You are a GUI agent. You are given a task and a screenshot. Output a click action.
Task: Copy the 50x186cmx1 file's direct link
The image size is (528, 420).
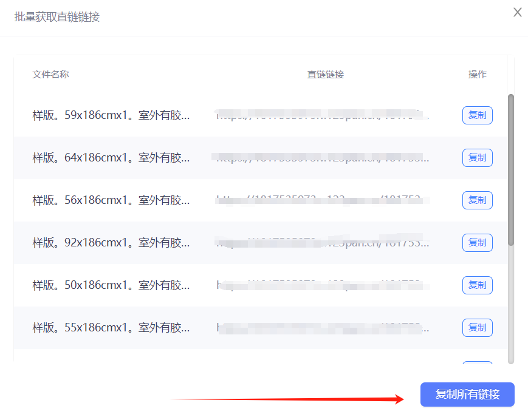(x=477, y=285)
